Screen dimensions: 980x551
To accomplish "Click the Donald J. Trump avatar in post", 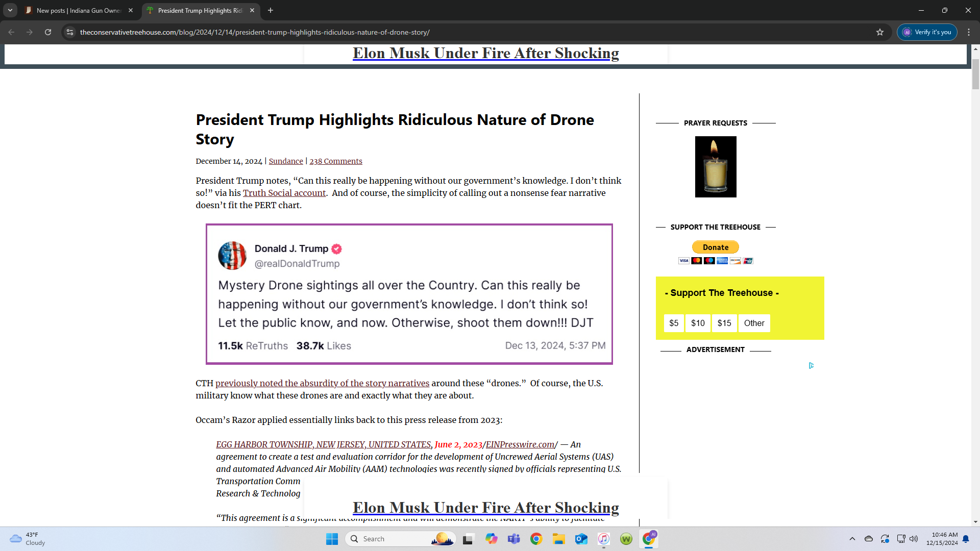I will point(232,256).
